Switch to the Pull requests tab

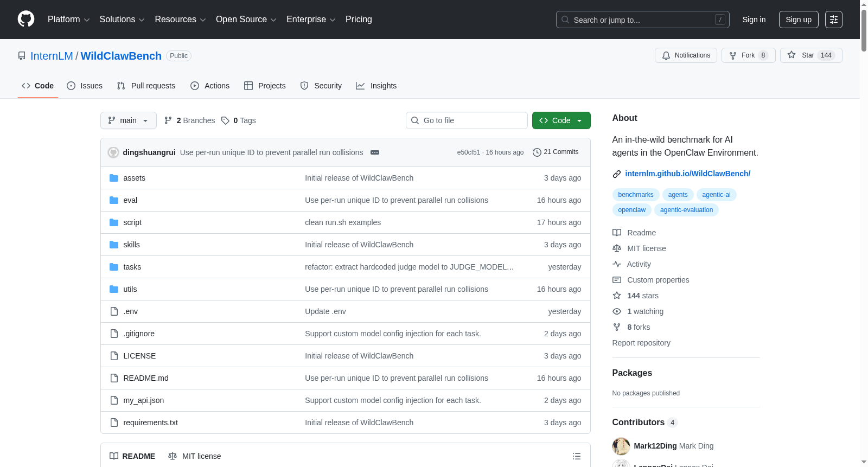coord(146,86)
